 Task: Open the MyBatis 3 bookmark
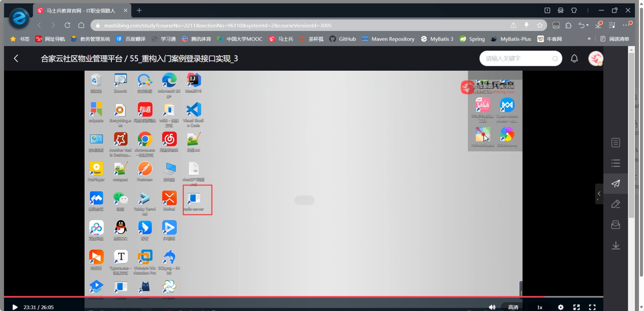pyautogui.click(x=437, y=39)
